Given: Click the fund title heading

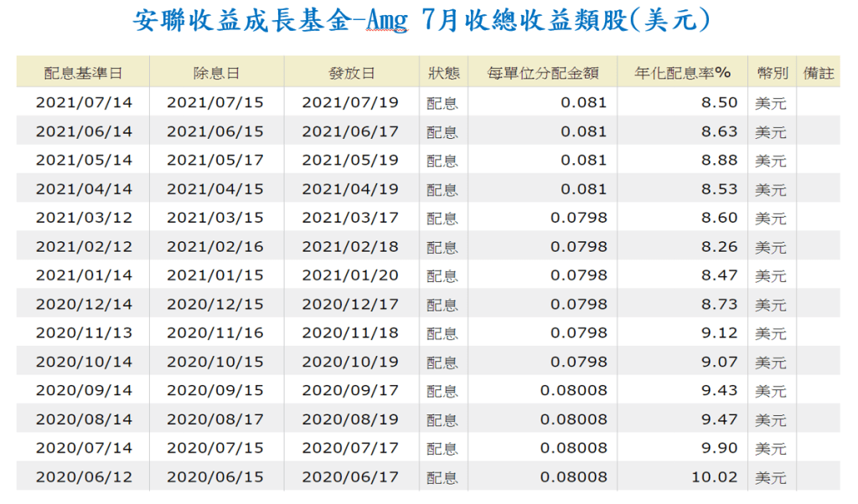Looking at the screenshot, I should (422, 23).
